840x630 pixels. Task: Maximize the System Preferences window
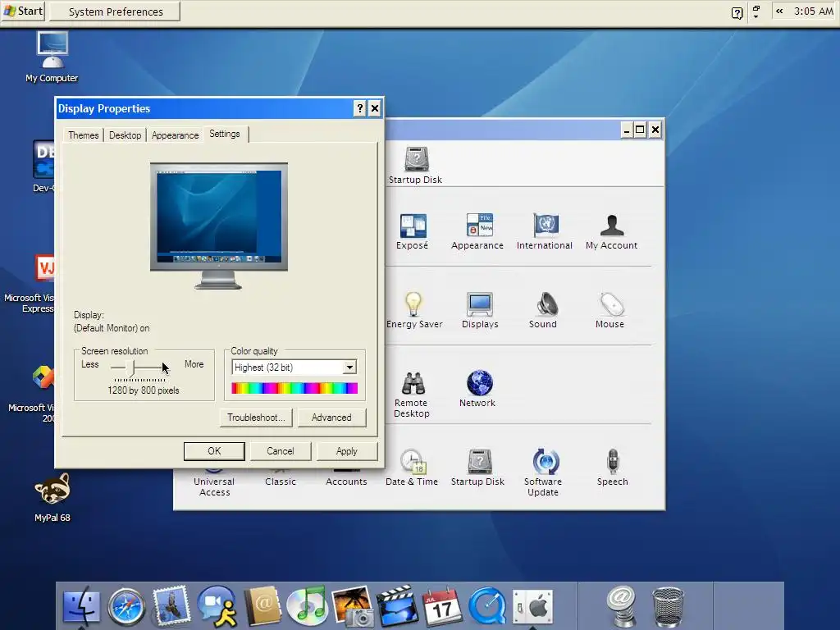(640, 130)
